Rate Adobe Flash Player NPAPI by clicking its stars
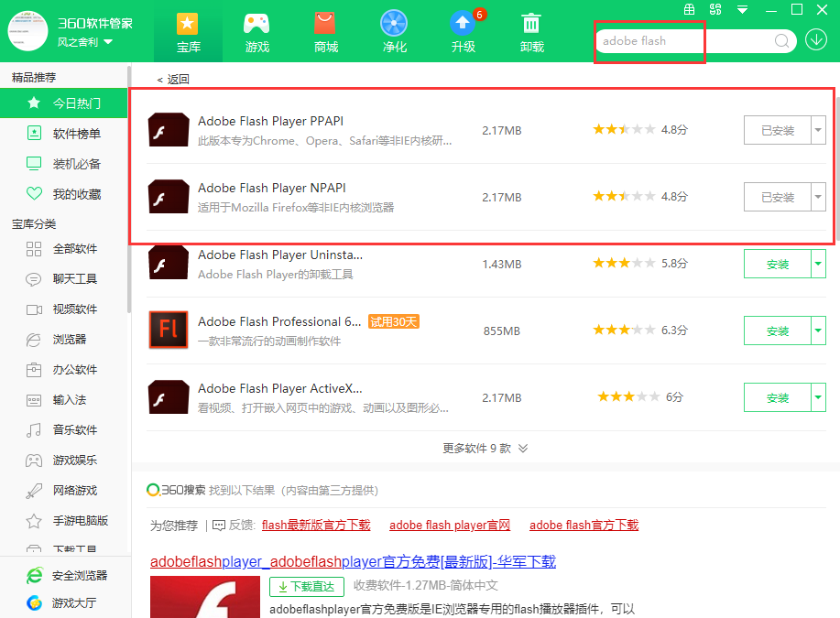Image resolution: width=840 pixels, height=618 pixels. click(624, 196)
